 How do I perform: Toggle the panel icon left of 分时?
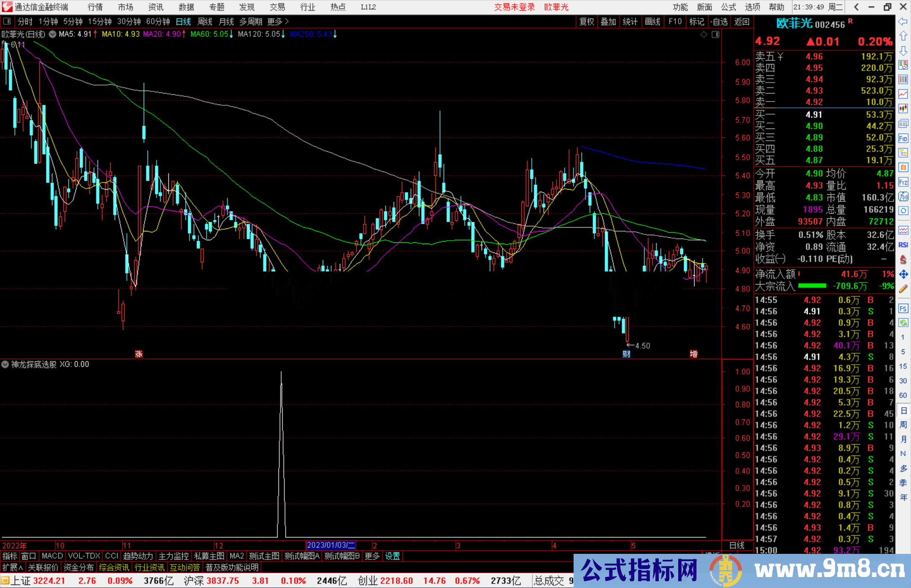pos(7,21)
